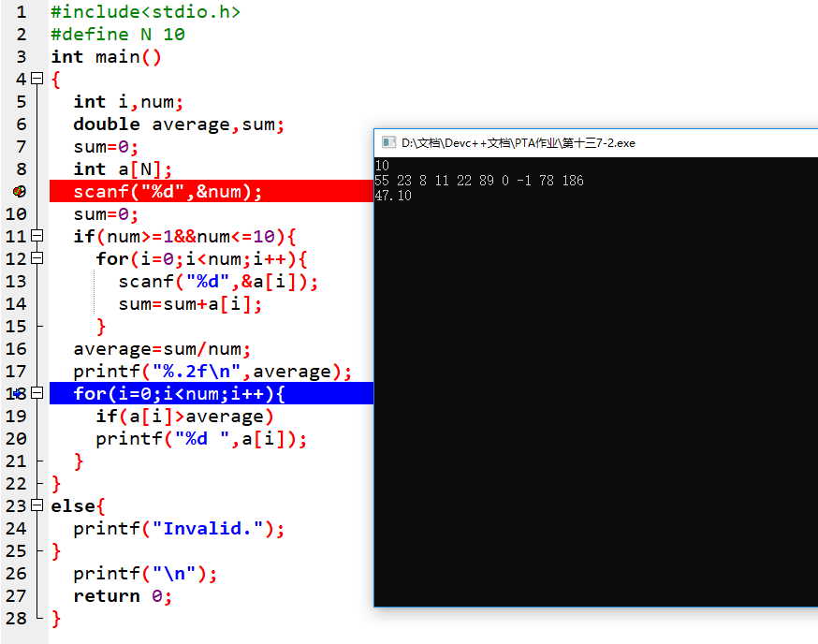Click the blue highlighted 'for(i=0;i<num;i++){' line
This screenshot has height=644, width=818.
tap(212, 393)
